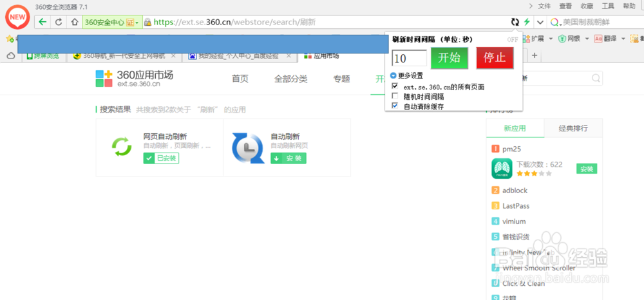Viewport: 644px width, 300px height.
Task: Click the refresh interval input showing 10
Action: 410,59
